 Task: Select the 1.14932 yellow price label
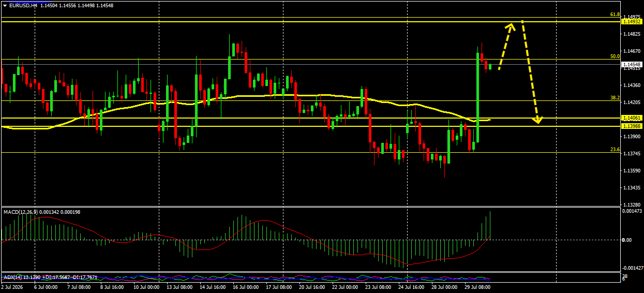tap(632, 22)
